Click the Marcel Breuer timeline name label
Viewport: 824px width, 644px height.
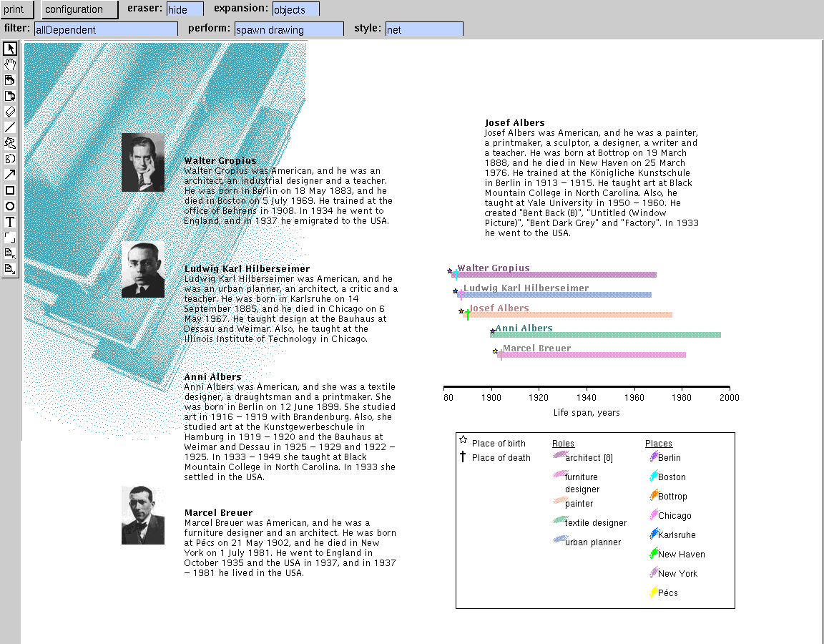click(536, 348)
